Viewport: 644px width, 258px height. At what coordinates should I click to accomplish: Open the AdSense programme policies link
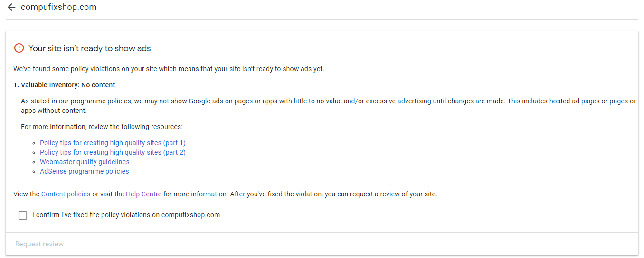point(85,171)
